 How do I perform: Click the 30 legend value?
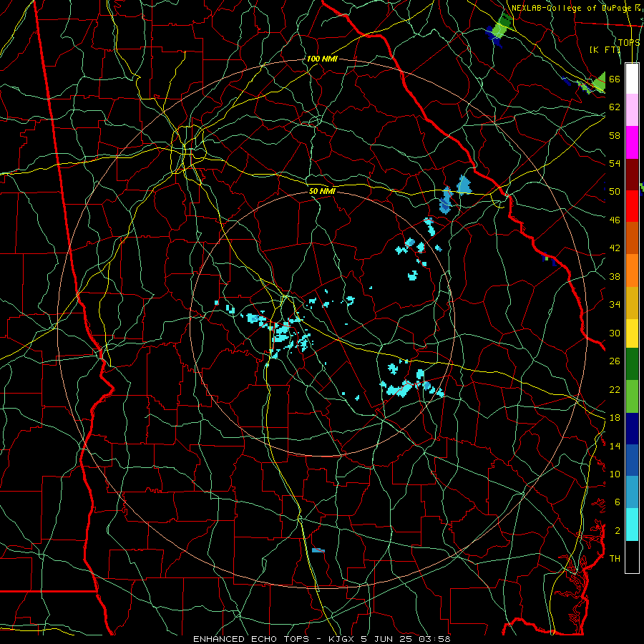pyautogui.click(x=615, y=333)
